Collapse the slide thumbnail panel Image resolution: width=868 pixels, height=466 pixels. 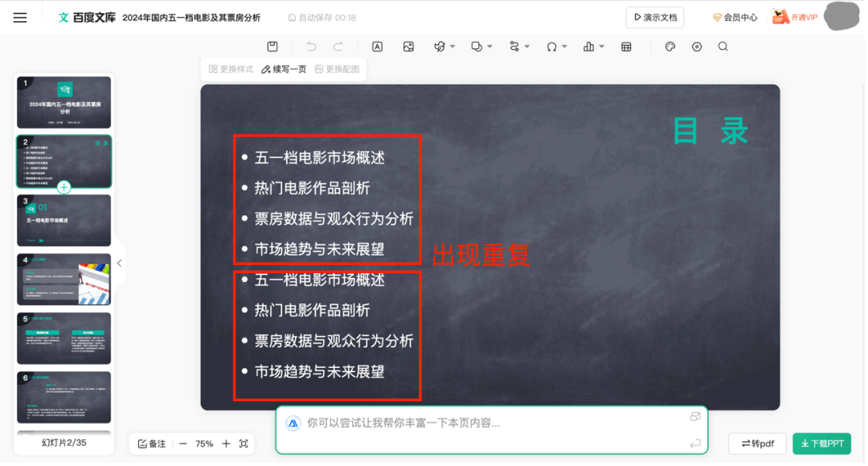click(x=119, y=263)
